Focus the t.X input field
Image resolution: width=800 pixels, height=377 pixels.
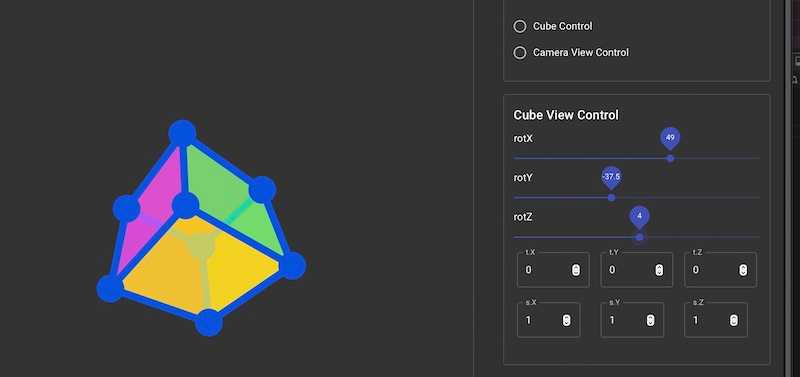click(553, 270)
